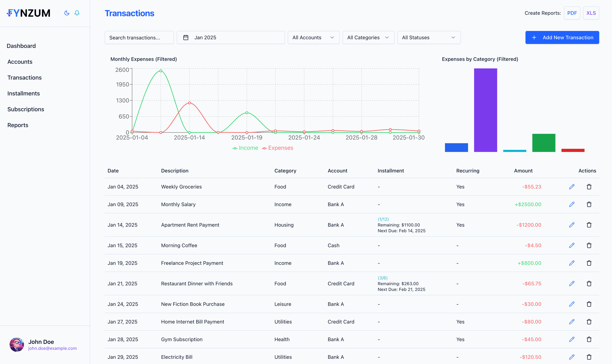Open the All Accounts dropdown
This screenshot has height=364, width=612.
point(314,37)
